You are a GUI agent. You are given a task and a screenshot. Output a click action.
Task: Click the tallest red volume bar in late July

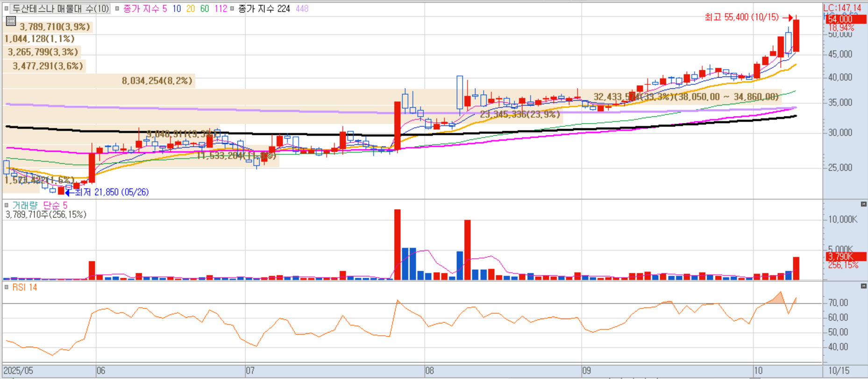coord(398,245)
